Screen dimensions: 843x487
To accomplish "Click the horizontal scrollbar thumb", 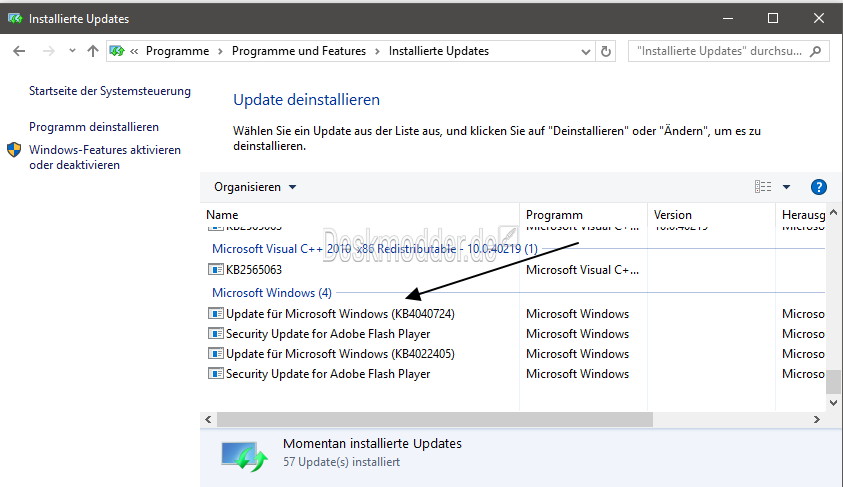I will pos(434,420).
